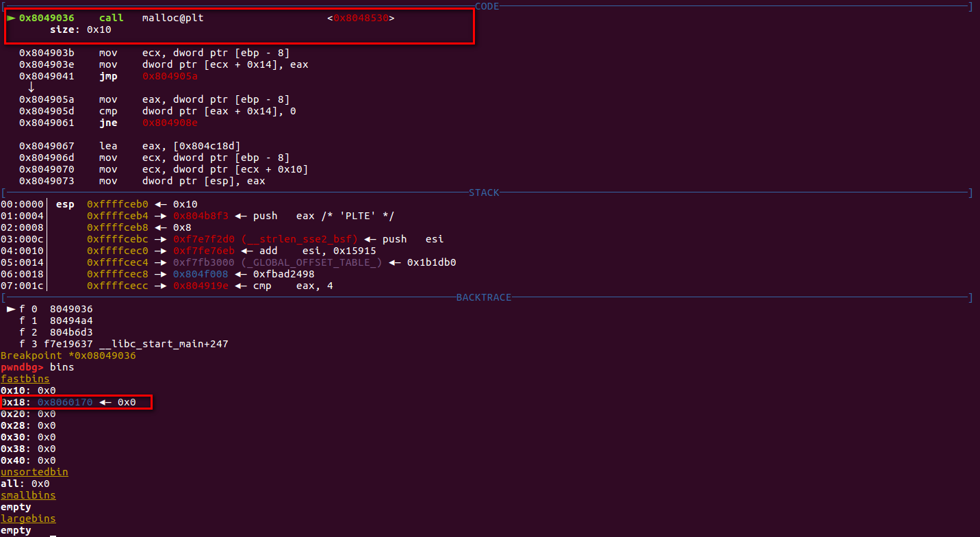
Task: Click the 0x28 fastbin entry
Action: pyautogui.click(x=28, y=425)
